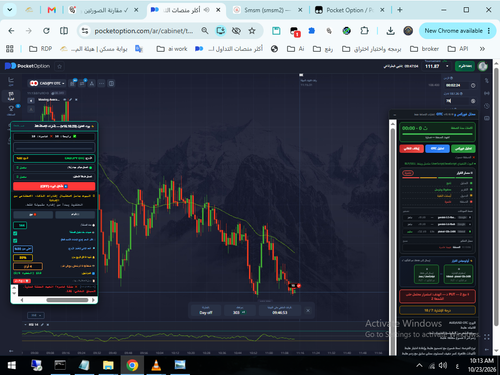The height and width of the screenshot is (375, 500).
Task: Switch to the Gmail browser tab
Action: pyautogui.click(x=52, y=10)
